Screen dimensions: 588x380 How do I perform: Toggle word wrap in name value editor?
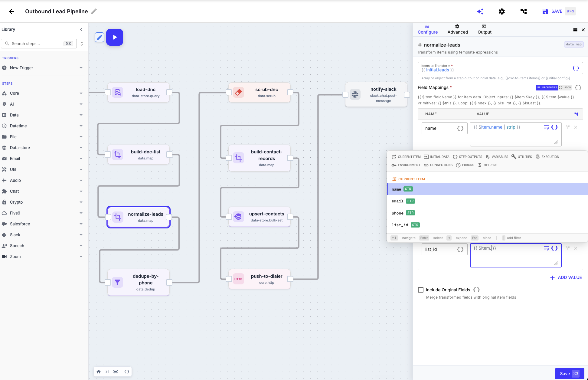pos(547,127)
